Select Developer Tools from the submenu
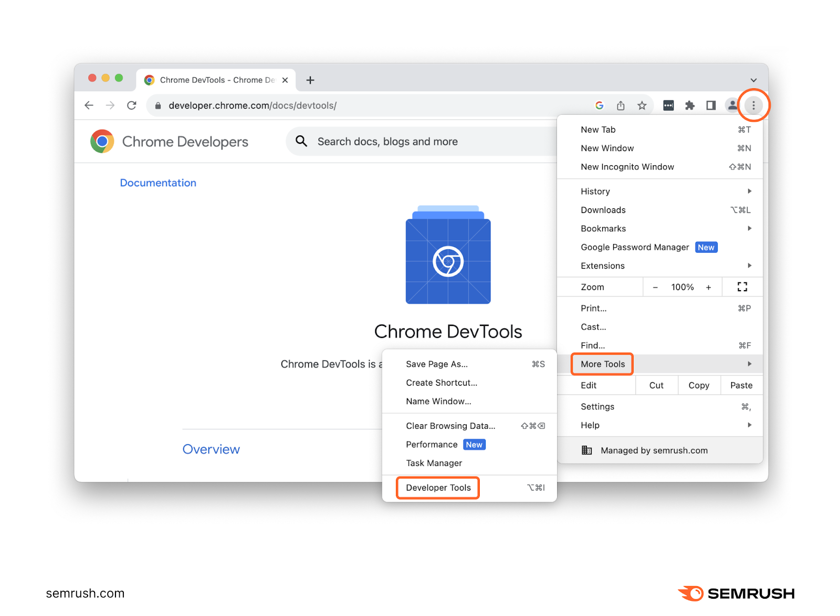The height and width of the screenshot is (616, 840). tap(438, 487)
